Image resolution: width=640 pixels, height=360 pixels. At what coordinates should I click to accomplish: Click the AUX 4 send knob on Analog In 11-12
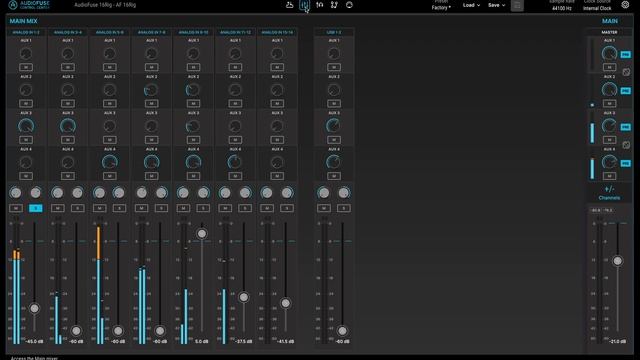pos(235,162)
